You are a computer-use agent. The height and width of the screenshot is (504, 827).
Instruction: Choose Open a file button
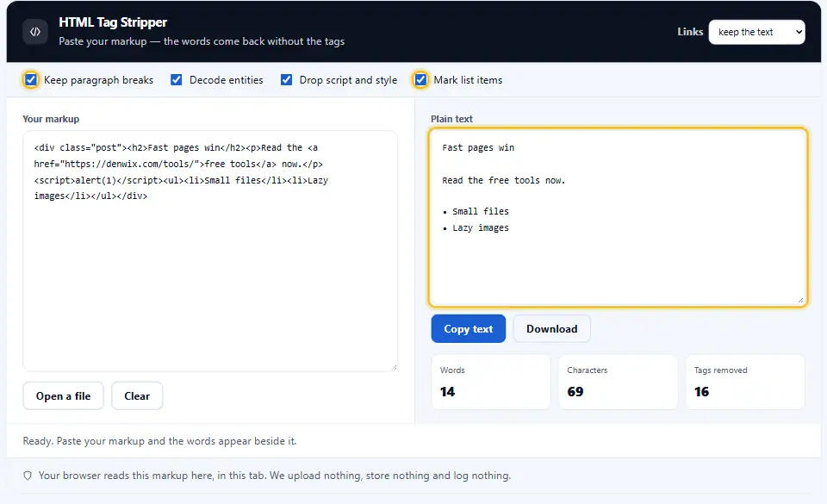(x=63, y=396)
